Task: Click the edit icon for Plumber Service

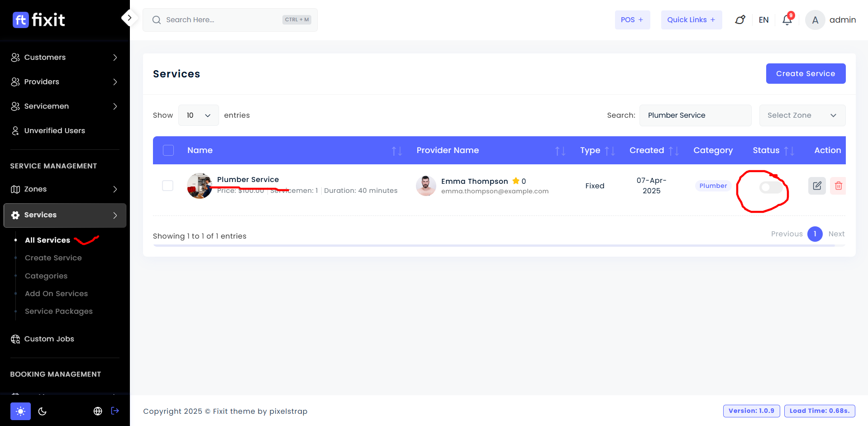Action: pos(817,186)
